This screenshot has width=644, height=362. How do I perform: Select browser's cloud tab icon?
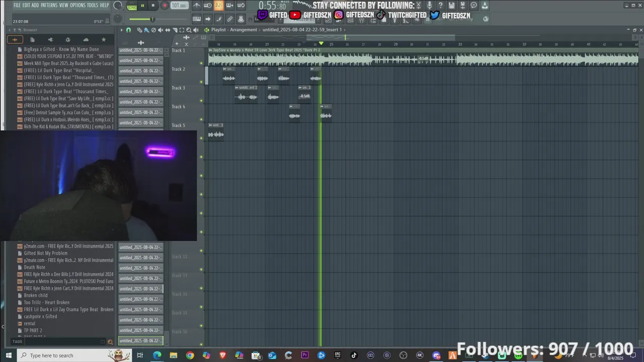coord(86,40)
